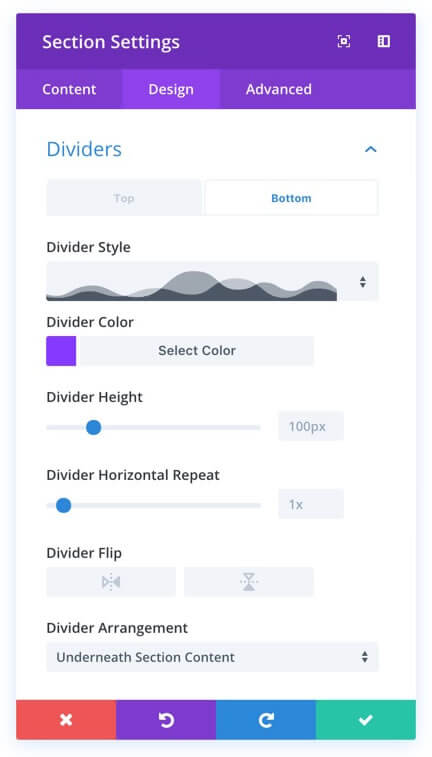Redo change with blue arrow button

point(266,720)
